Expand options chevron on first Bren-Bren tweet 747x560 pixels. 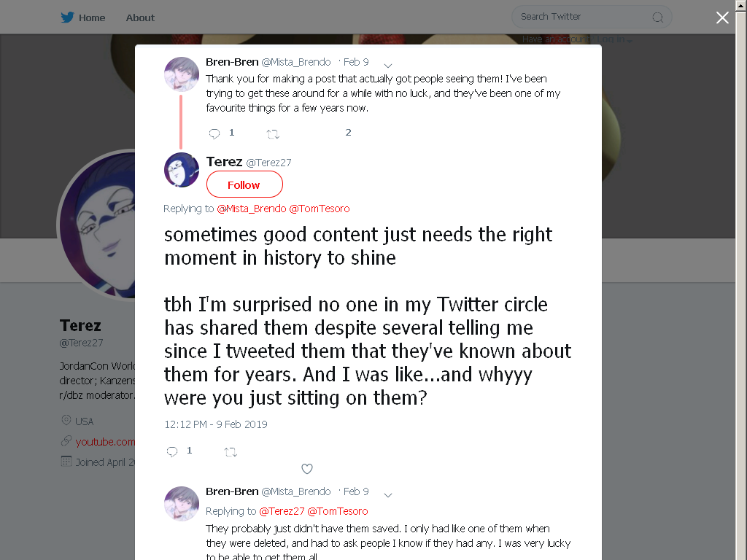click(388, 66)
